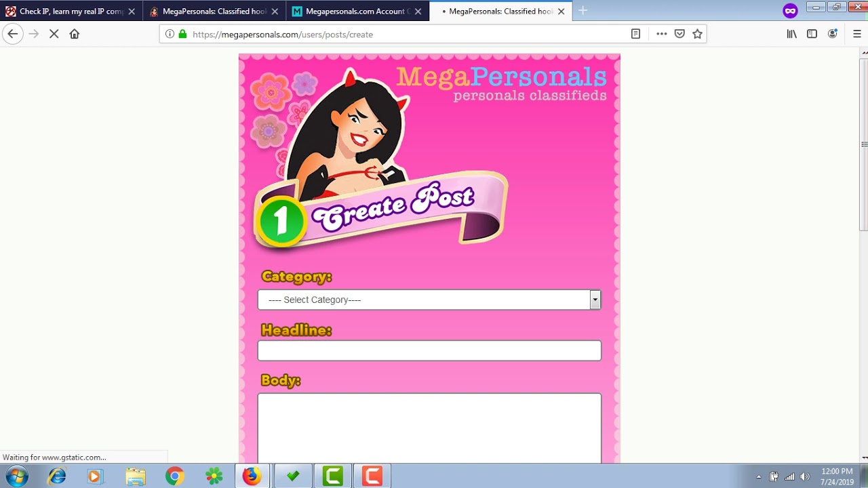The height and width of the screenshot is (488, 868).
Task: Switch to second MegaPersonals Classified tab
Action: [214, 12]
